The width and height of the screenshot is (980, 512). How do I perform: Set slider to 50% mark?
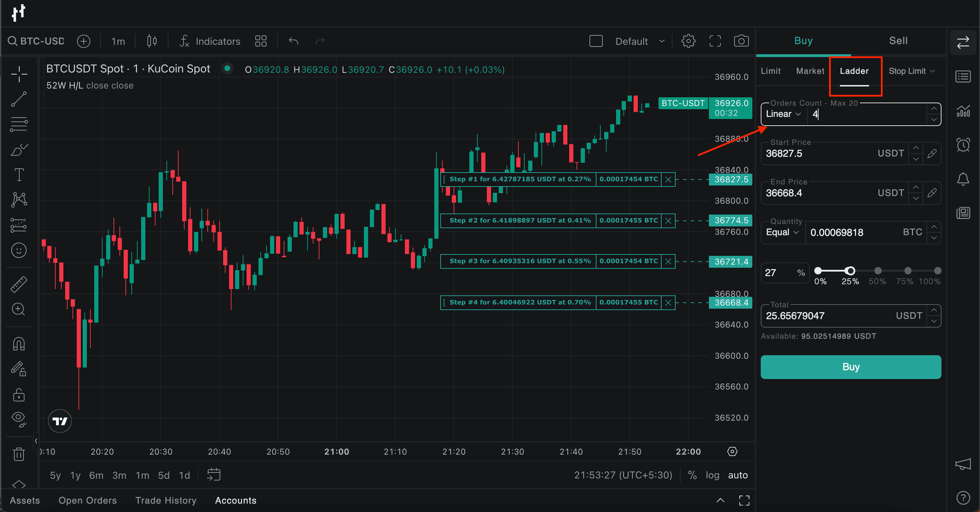coord(878,271)
